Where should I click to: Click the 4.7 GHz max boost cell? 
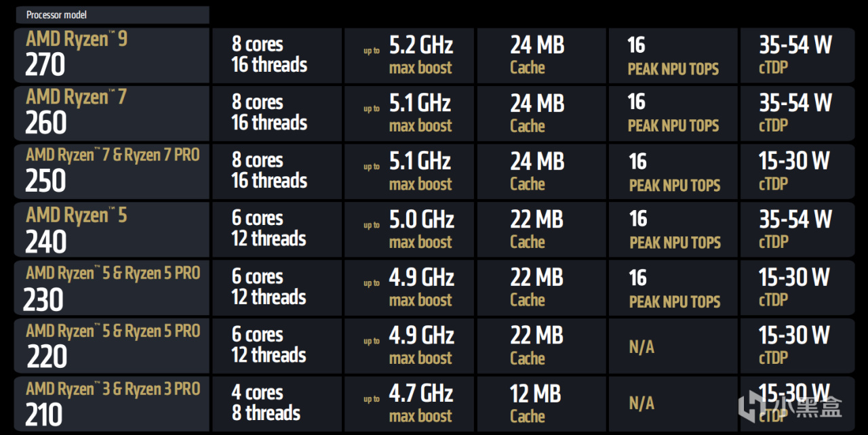(x=409, y=404)
